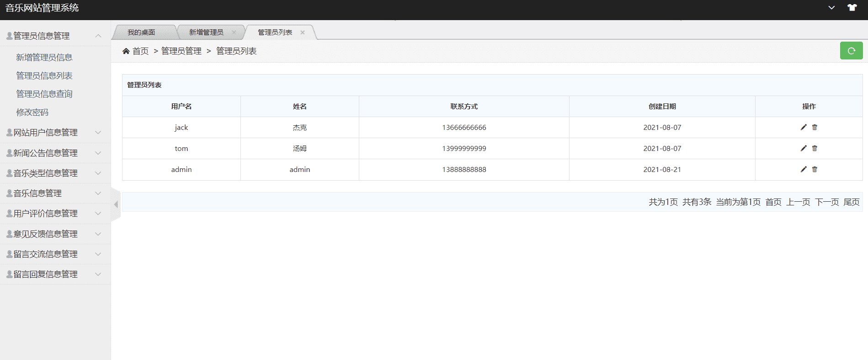The width and height of the screenshot is (868, 360).
Task: Click the edit pencil icon for tom
Action: [x=804, y=148]
